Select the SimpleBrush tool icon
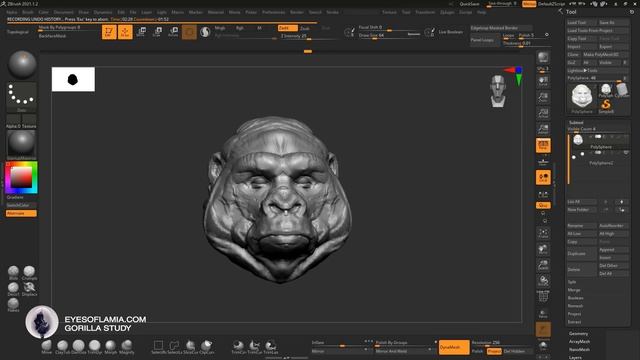Screen dimensions: 640x360 point(606,106)
